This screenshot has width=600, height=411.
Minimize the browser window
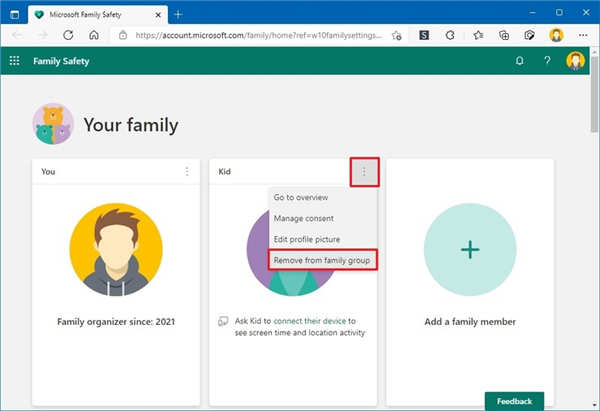coord(532,13)
